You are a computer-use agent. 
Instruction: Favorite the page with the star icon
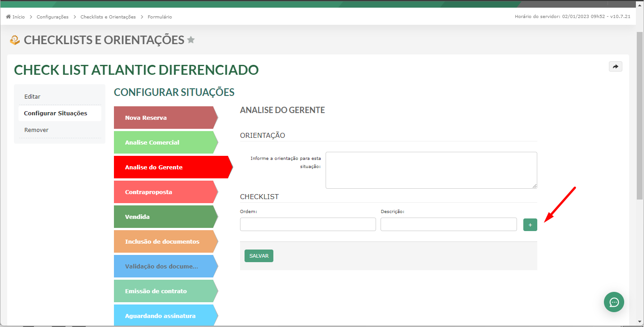coord(191,40)
